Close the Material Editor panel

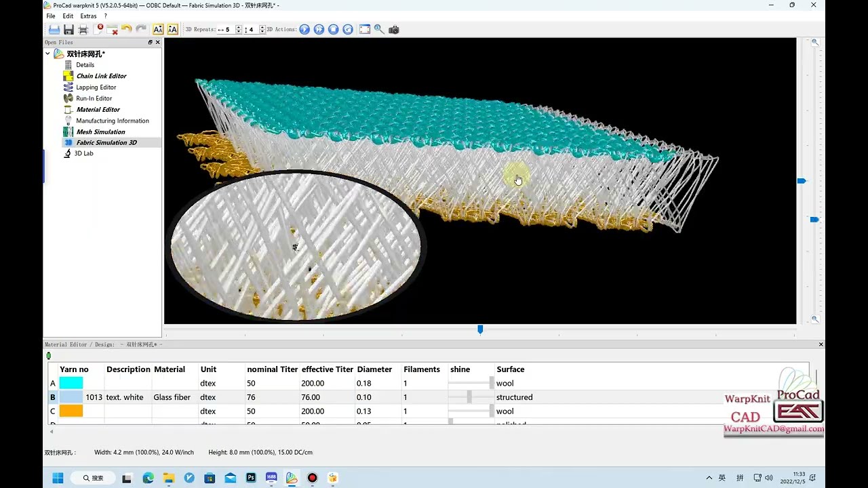point(821,344)
